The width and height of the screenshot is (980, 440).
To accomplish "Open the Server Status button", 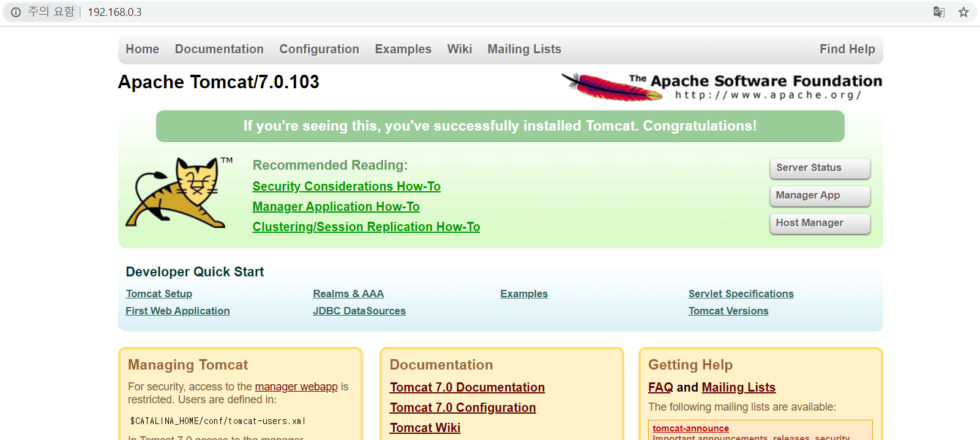I will (x=820, y=168).
